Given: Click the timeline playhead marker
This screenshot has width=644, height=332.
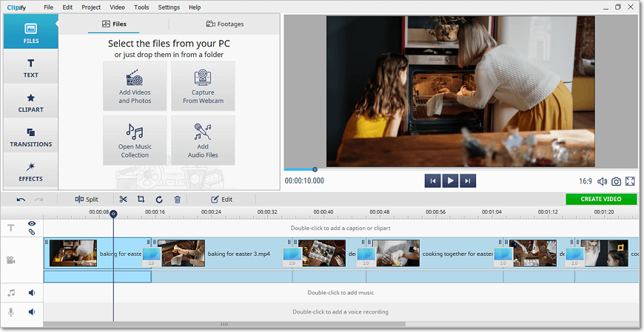Looking at the screenshot, I should (113, 214).
